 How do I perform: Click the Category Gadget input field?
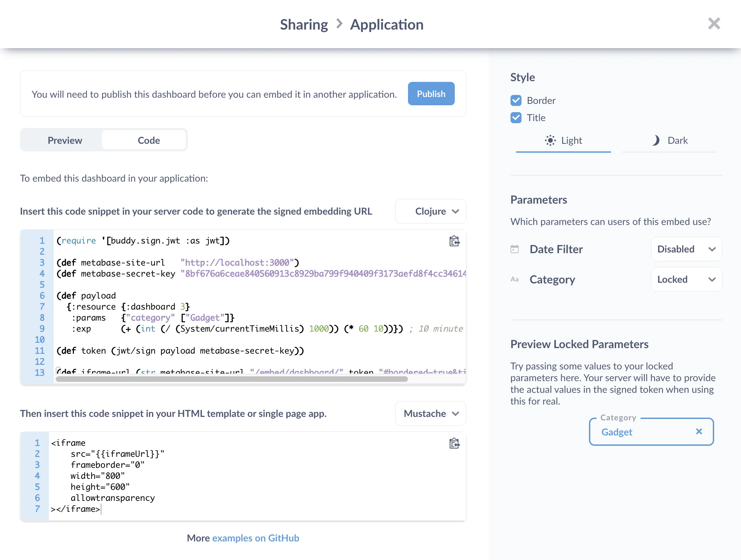pos(651,432)
